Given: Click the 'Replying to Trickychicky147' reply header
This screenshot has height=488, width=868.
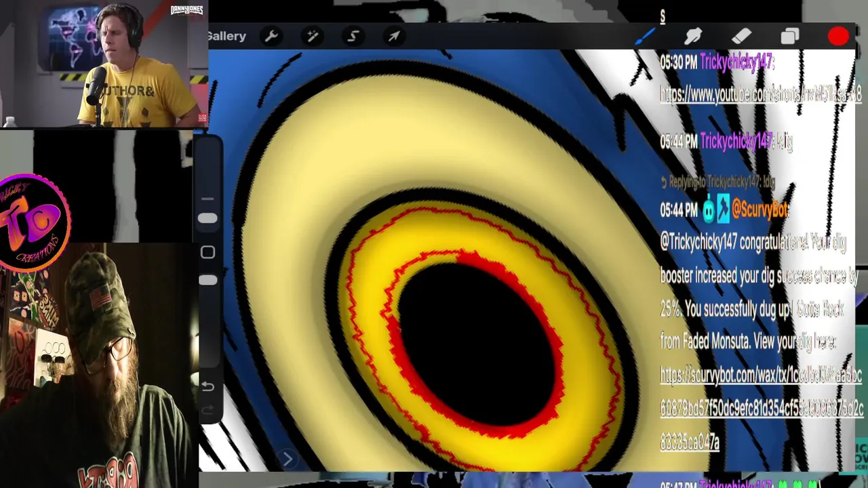Looking at the screenshot, I should pos(717,182).
